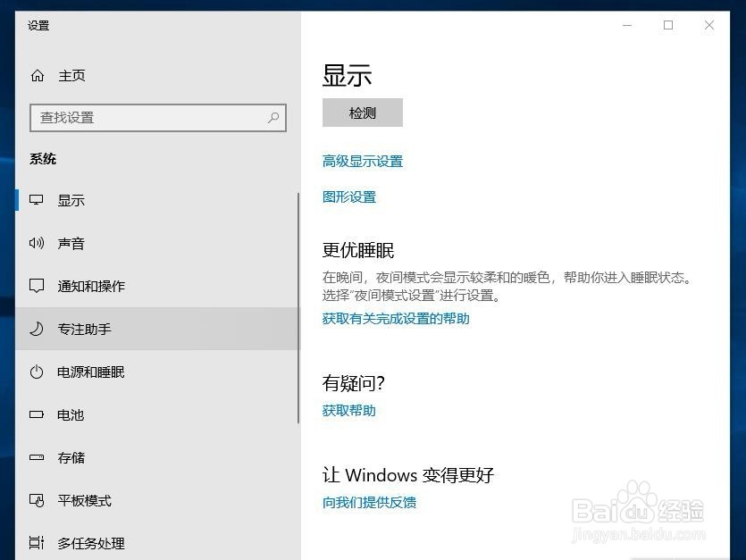Click the magnifier icon in search box

coord(273,117)
